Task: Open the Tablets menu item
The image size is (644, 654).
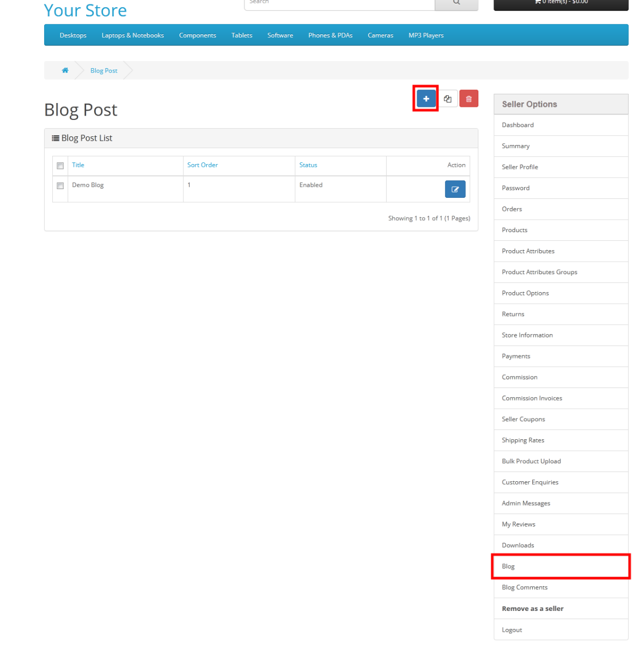Action: (x=242, y=35)
